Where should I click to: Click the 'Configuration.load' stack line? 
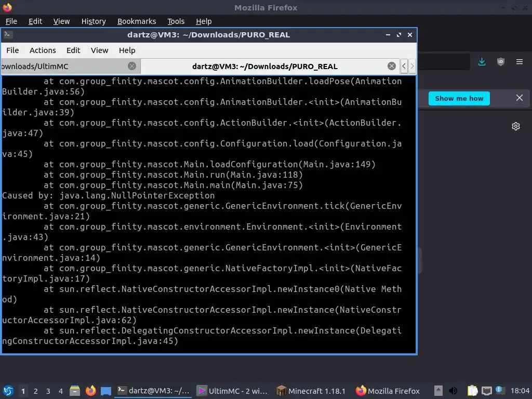(202, 149)
